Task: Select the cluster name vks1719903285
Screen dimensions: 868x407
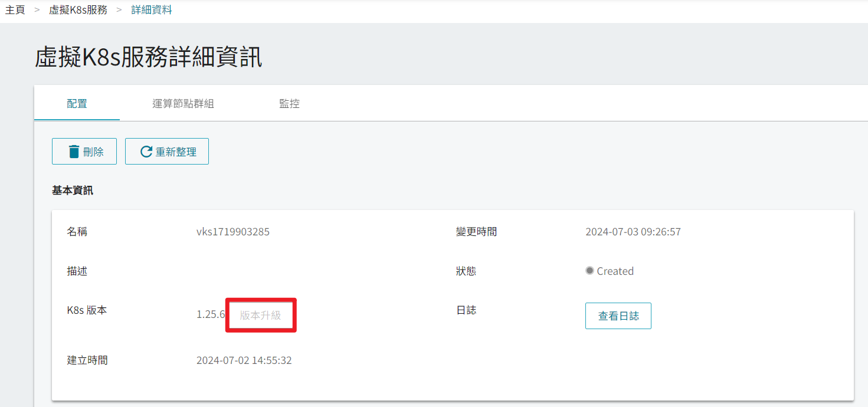Action: tap(233, 232)
